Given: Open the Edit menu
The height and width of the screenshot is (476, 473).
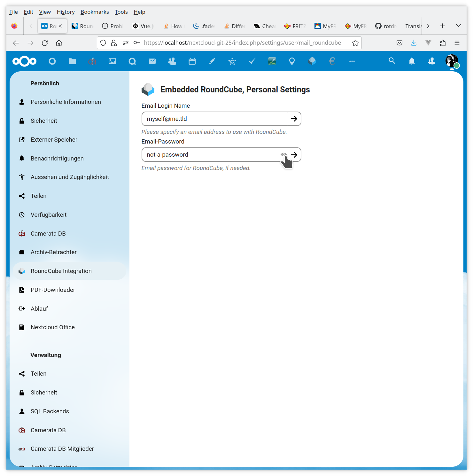Looking at the screenshot, I should click(28, 12).
